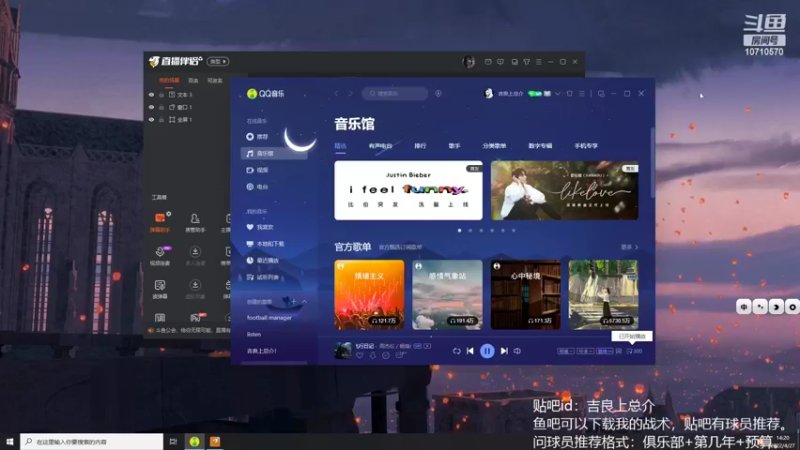Select 推荐 in the QQ Music sidebar
The height and width of the screenshot is (450, 800).
pyautogui.click(x=274, y=137)
